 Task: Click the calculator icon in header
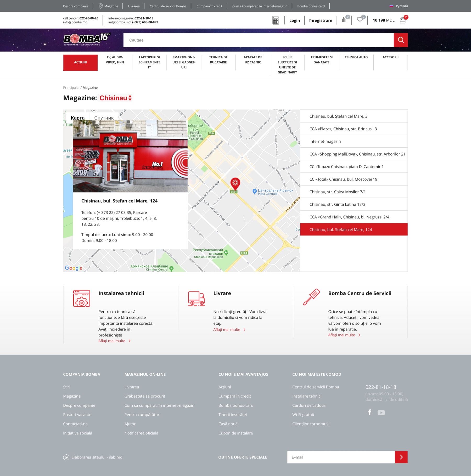click(276, 20)
